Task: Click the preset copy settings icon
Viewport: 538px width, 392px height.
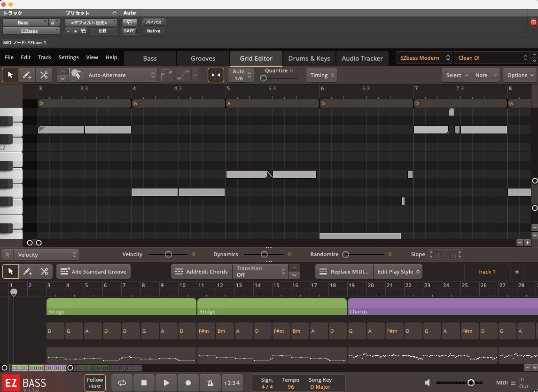Action: click(x=83, y=31)
